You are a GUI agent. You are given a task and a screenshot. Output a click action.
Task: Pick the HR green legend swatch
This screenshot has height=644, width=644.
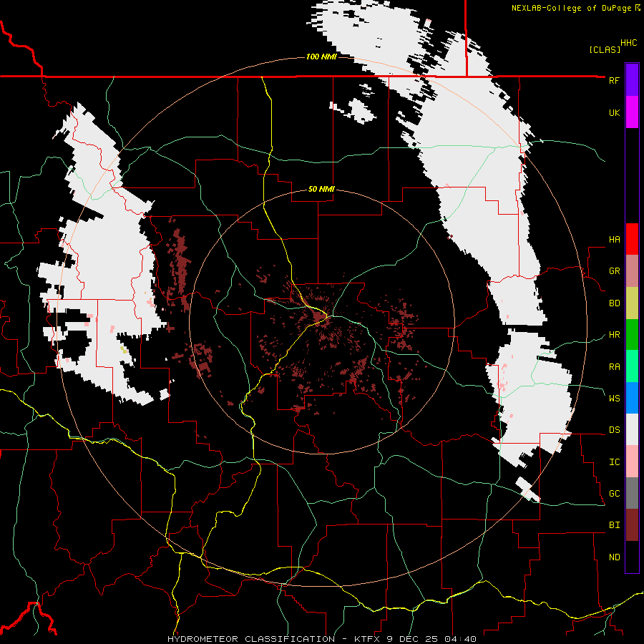click(632, 335)
